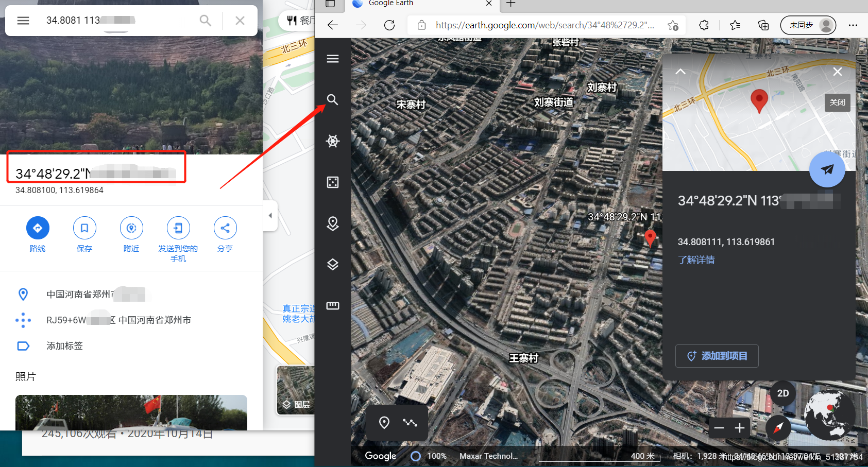The height and width of the screenshot is (467, 868).
Task: Click the 了解详情 link
Action: (696, 260)
